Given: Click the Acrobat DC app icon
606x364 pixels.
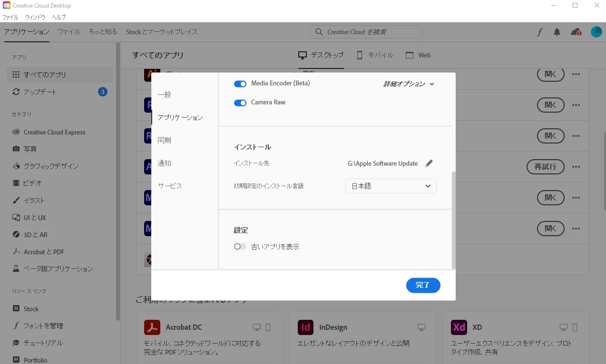Looking at the screenshot, I should tap(152, 327).
